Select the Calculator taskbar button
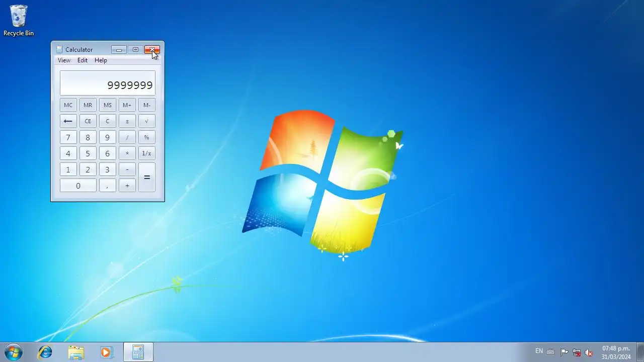 pos(138,352)
